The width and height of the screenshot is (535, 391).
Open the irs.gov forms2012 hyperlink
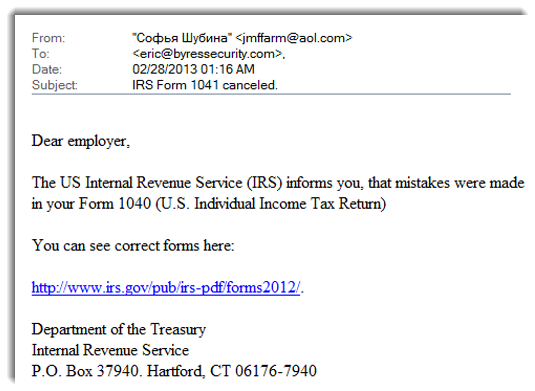pos(166,288)
